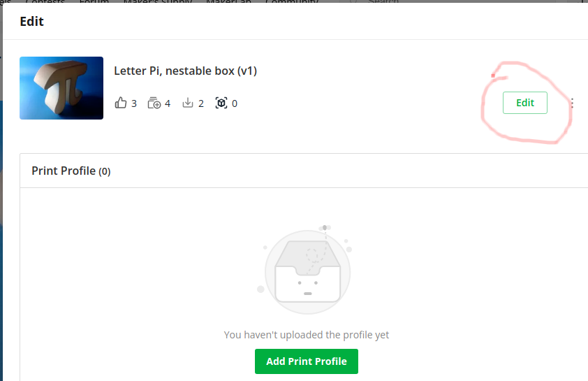Click the add-to-collection icon
This screenshot has height=381, width=588.
(154, 103)
